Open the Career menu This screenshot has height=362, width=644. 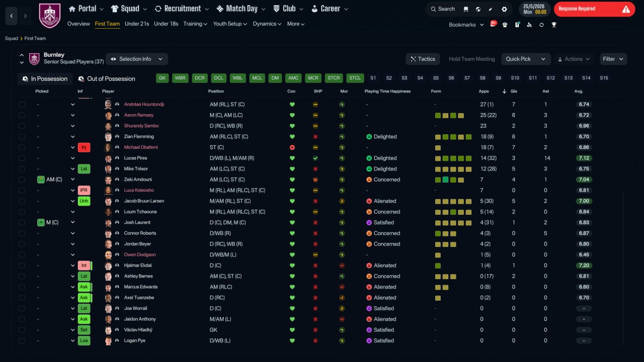(330, 9)
